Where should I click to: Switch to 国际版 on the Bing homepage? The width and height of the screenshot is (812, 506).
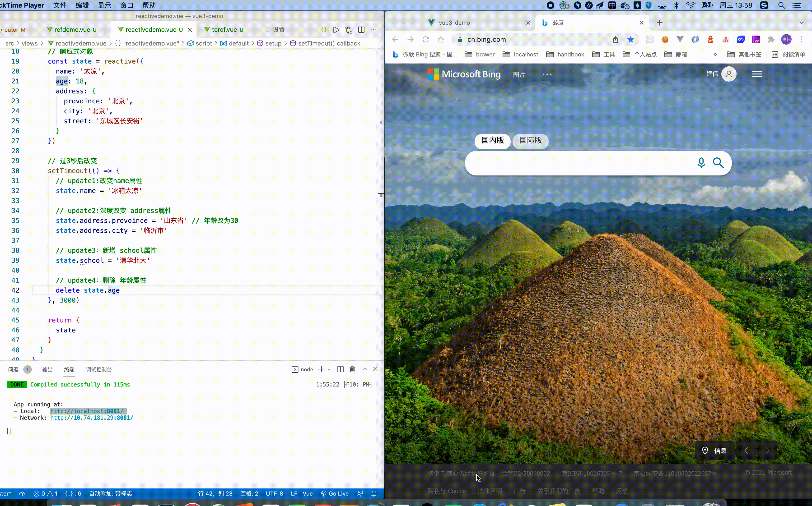pyautogui.click(x=530, y=141)
